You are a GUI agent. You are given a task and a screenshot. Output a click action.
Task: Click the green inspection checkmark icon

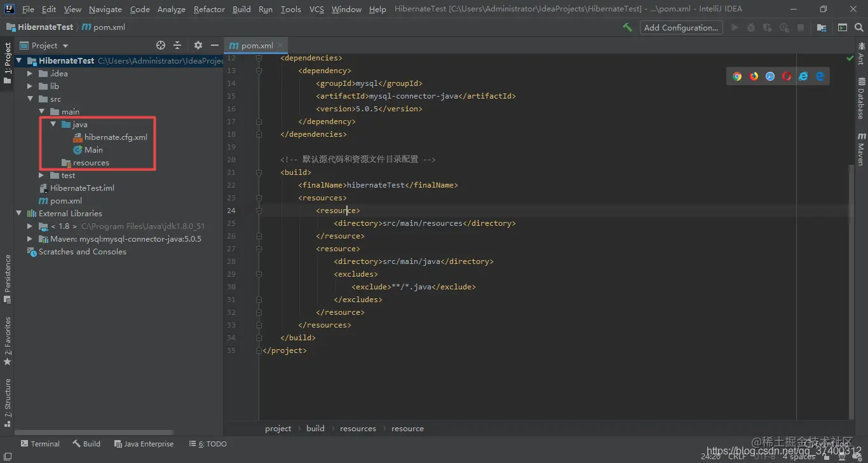(x=850, y=58)
